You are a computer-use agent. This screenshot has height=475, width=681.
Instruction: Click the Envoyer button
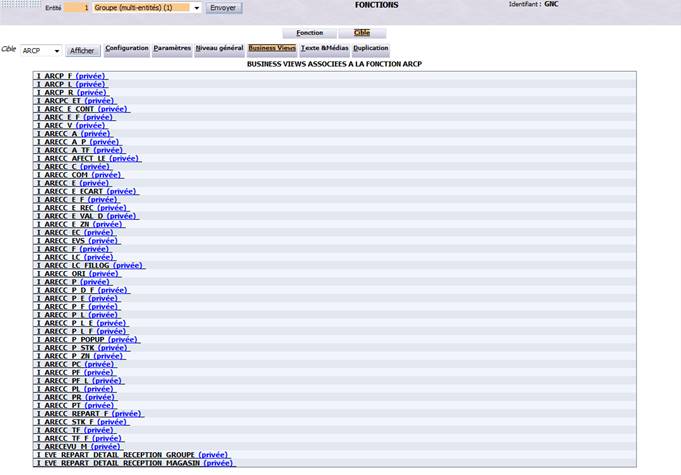click(223, 8)
